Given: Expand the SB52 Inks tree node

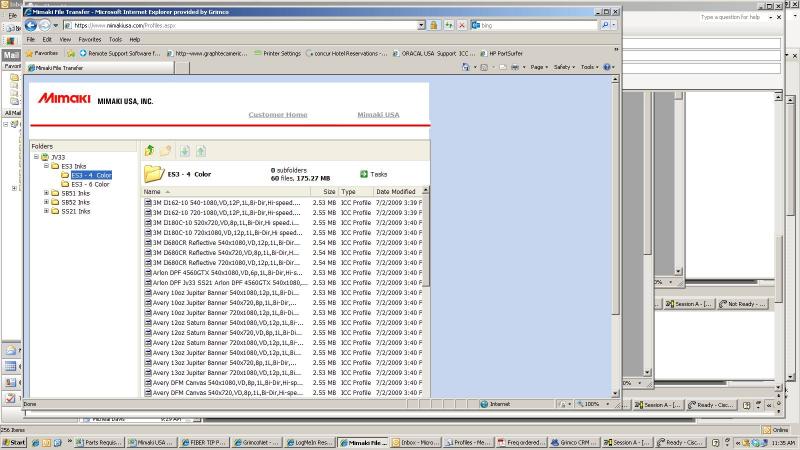Looking at the screenshot, I should (x=46, y=202).
